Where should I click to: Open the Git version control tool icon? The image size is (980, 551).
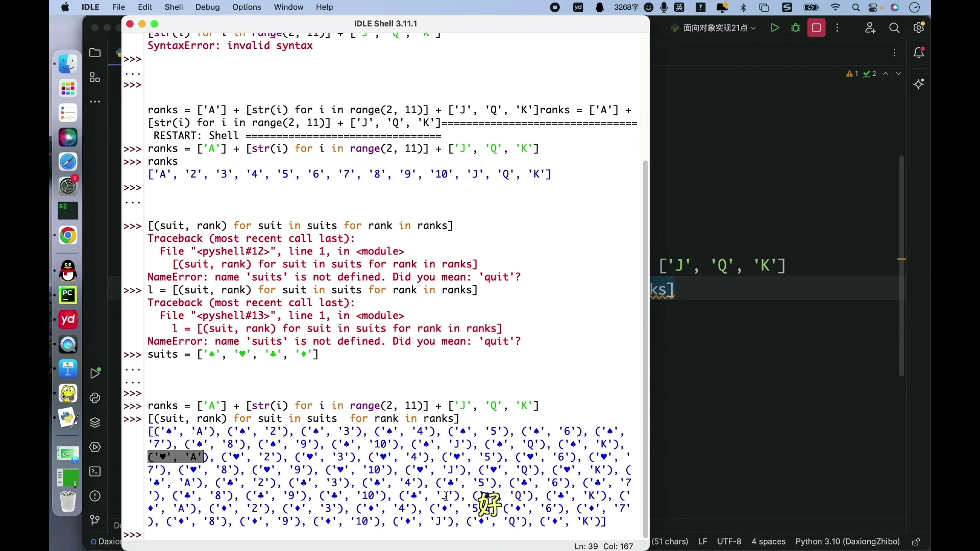95,520
